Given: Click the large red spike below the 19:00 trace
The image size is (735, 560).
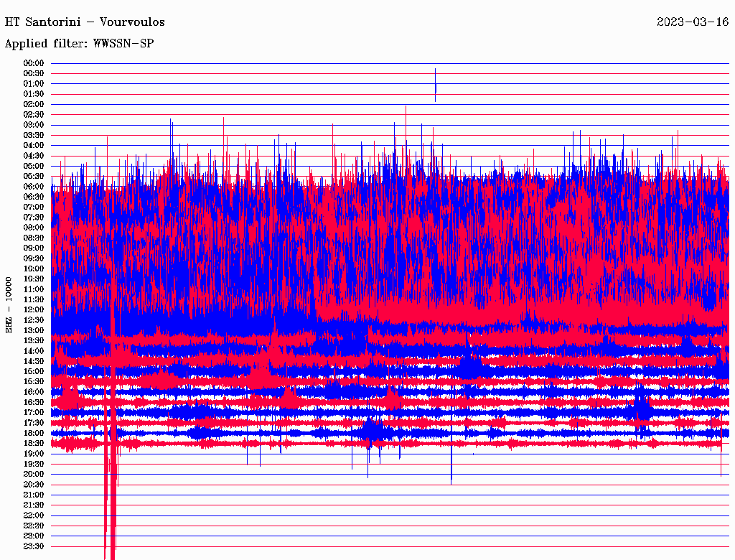Looking at the screenshot, I should pyautogui.click(x=110, y=503).
